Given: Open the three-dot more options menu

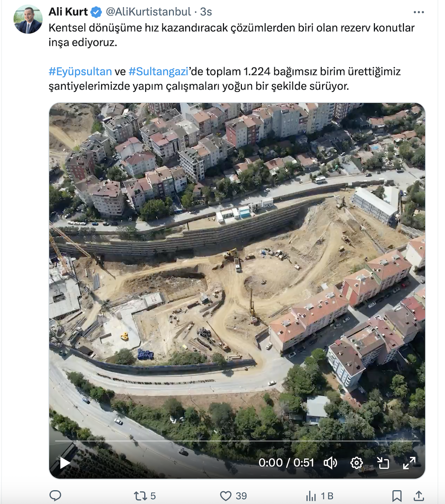Looking at the screenshot, I should point(418,12).
